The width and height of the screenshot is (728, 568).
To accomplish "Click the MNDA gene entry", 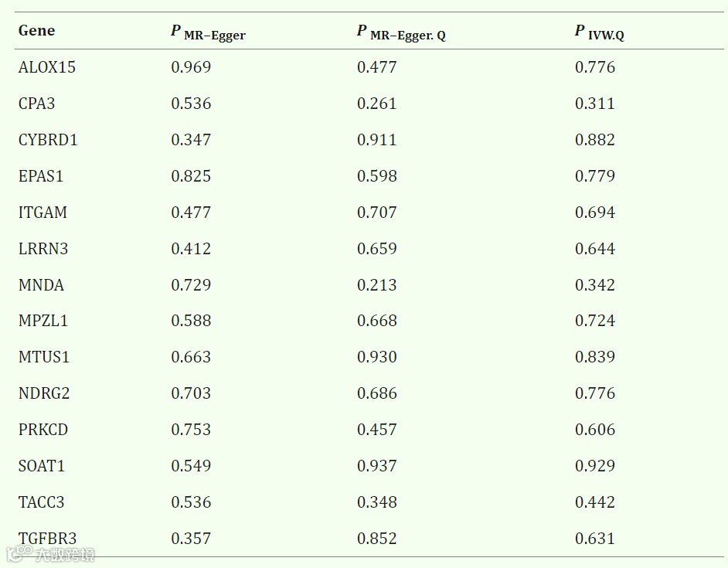I will 41,284.
